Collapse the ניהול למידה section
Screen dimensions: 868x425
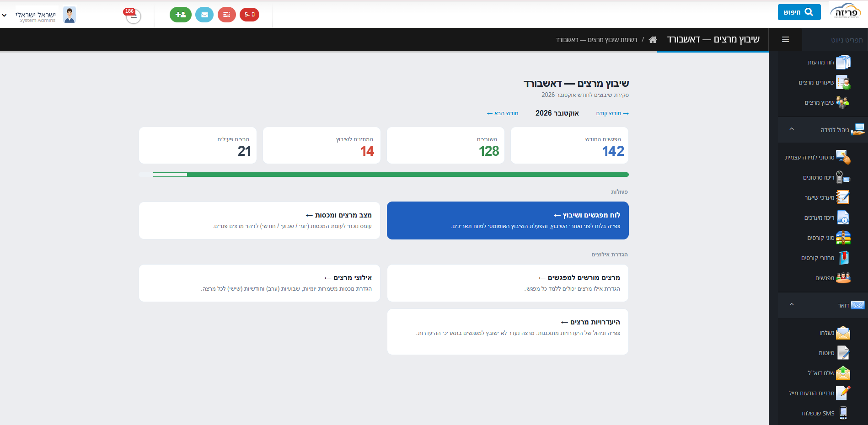click(x=792, y=129)
